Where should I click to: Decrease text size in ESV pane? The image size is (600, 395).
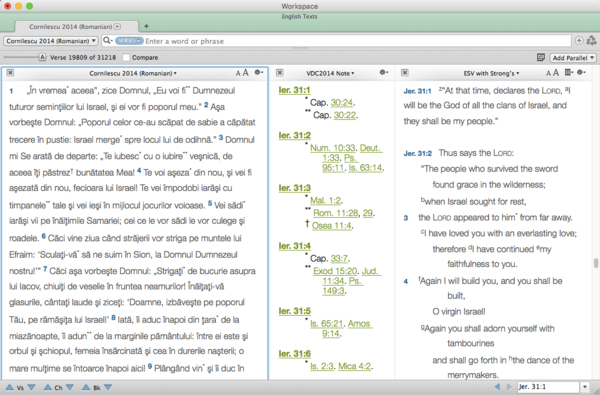coord(548,73)
